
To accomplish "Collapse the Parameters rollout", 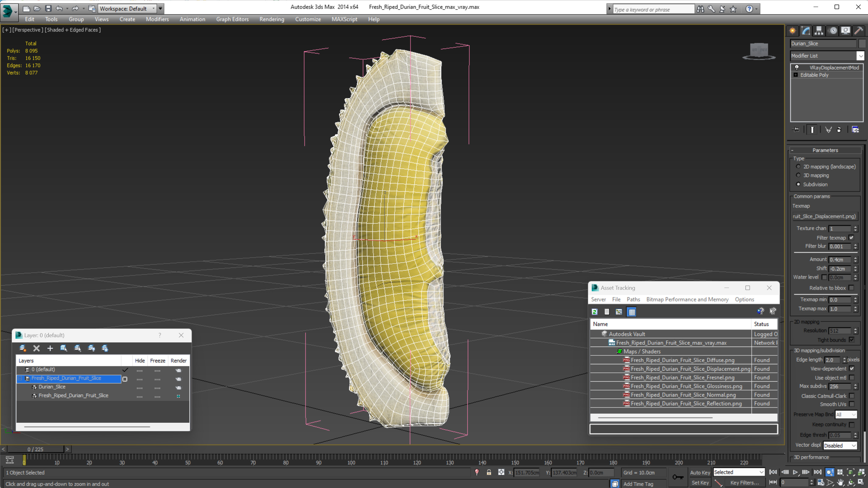I will 825,150.
